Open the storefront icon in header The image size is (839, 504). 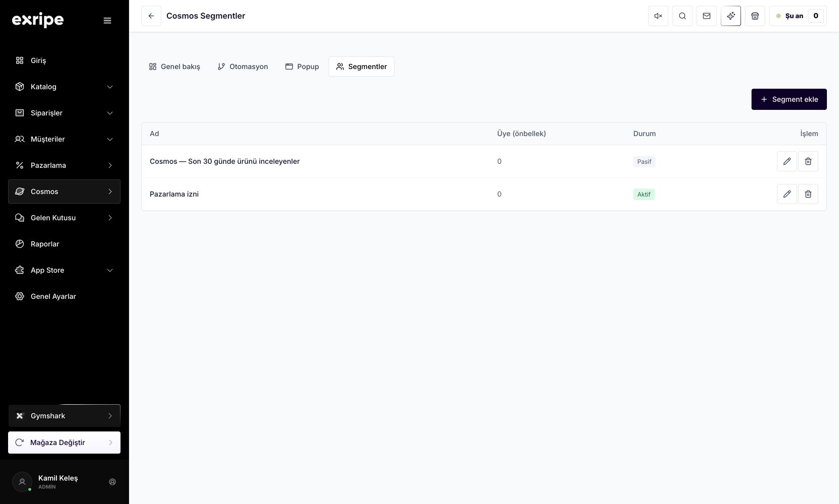[755, 16]
